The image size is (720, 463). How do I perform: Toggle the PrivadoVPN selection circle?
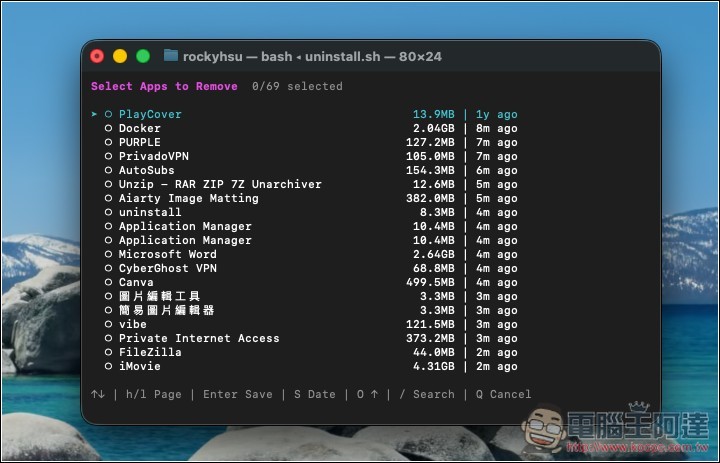[x=108, y=156]
